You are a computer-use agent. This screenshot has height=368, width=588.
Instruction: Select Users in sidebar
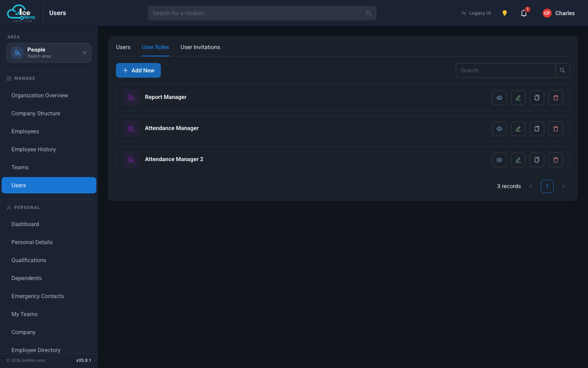(x=49, y=185)
